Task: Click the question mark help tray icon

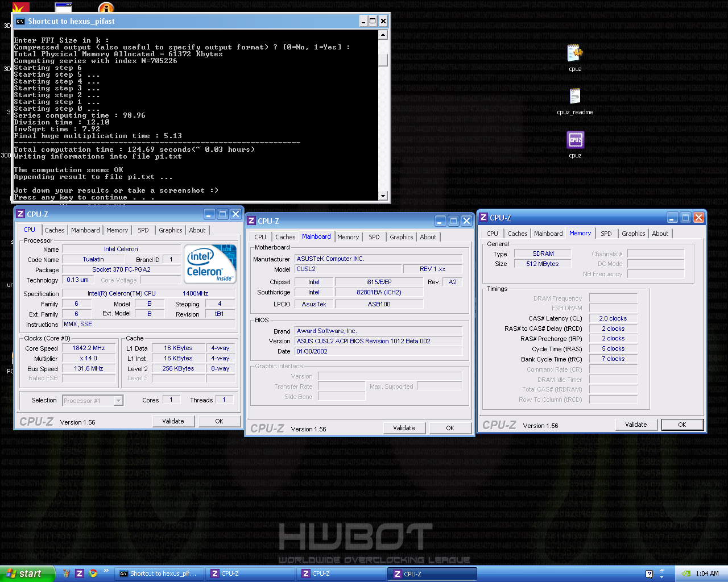Action: [x=649, y=574]
